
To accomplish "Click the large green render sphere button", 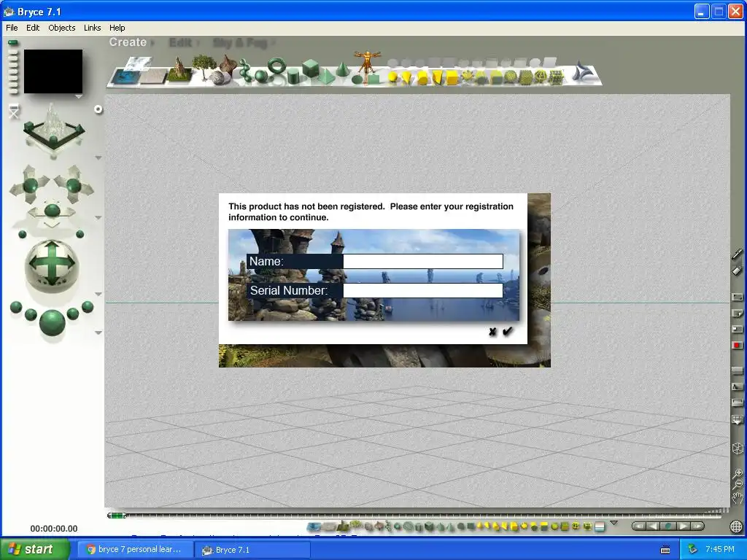I will tap(52, 322).
